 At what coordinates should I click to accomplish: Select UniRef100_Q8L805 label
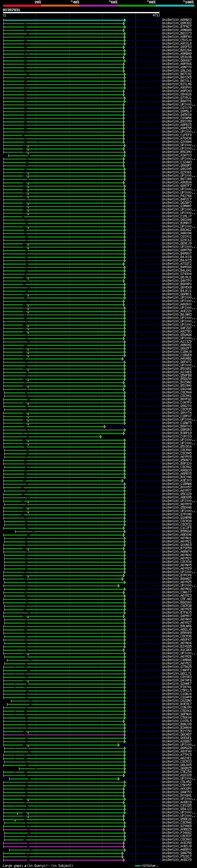pos(177,765)
